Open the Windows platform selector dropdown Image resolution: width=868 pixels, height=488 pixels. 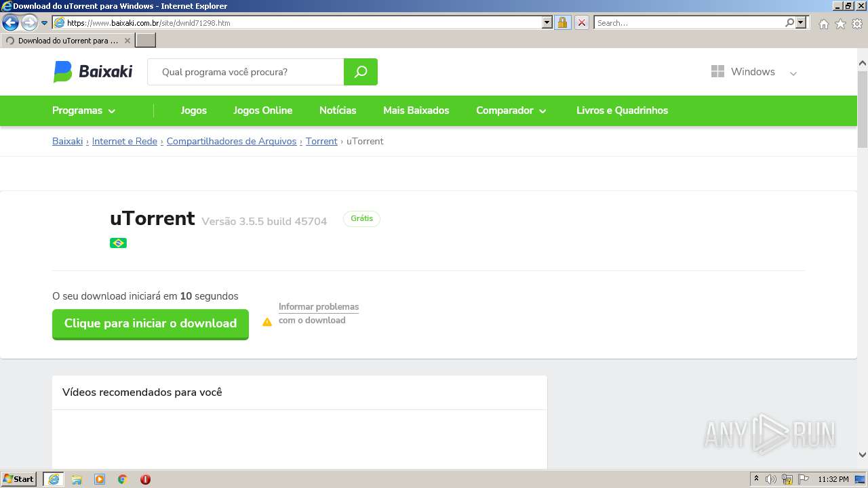tap(753, 72)
